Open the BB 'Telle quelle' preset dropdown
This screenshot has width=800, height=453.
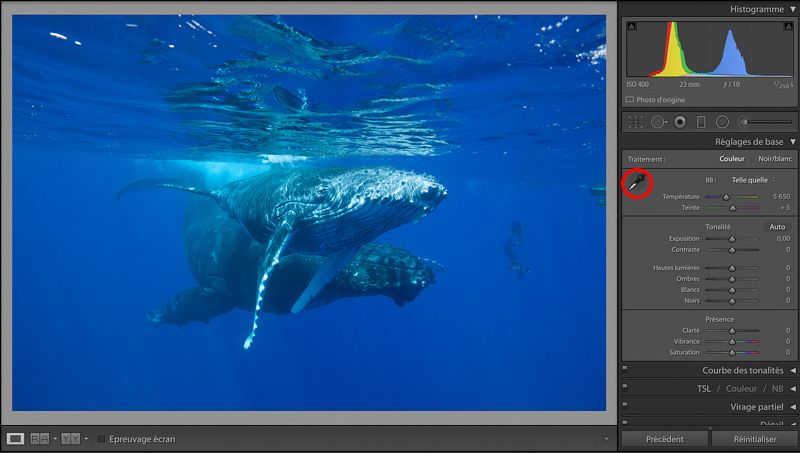pos(754,180)
